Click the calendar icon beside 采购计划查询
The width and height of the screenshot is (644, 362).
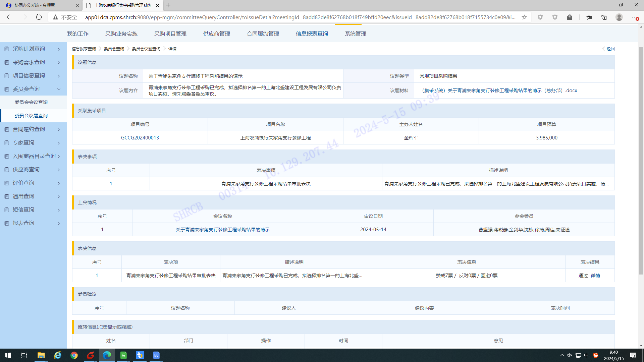(7, 49)
